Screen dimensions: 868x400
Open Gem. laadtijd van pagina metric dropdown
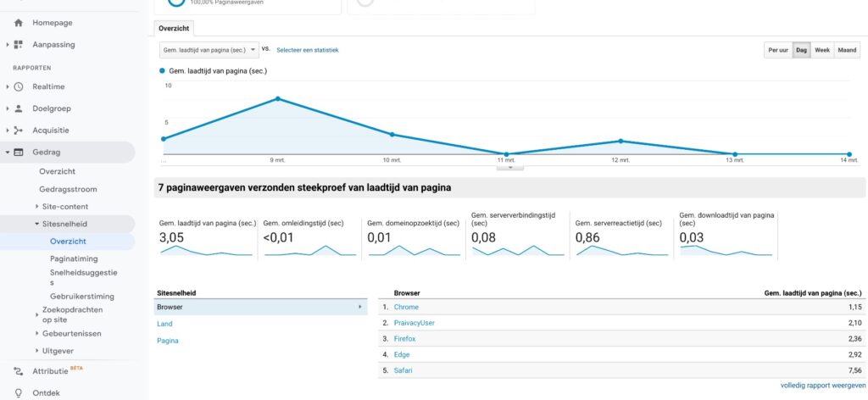coord(209,50)
